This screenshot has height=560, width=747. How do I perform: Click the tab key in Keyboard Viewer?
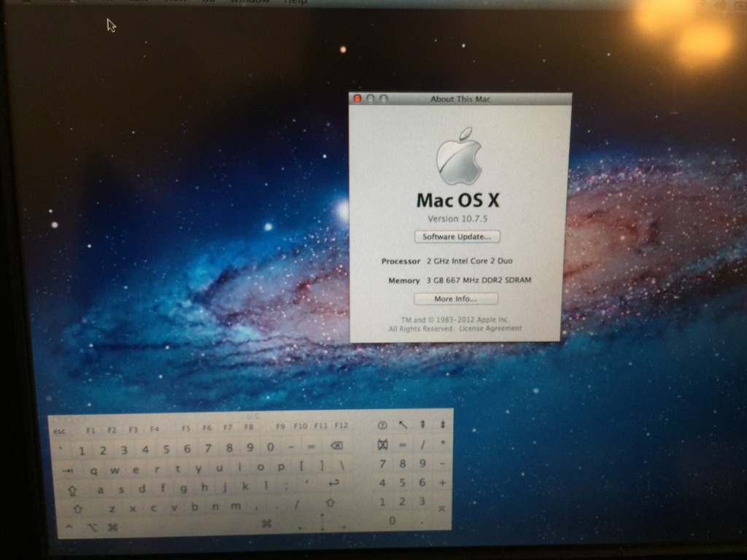(x=68, y=470)
